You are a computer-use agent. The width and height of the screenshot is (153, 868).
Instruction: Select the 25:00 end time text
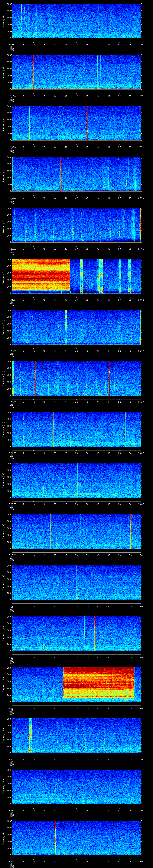[x=141, y=453]
